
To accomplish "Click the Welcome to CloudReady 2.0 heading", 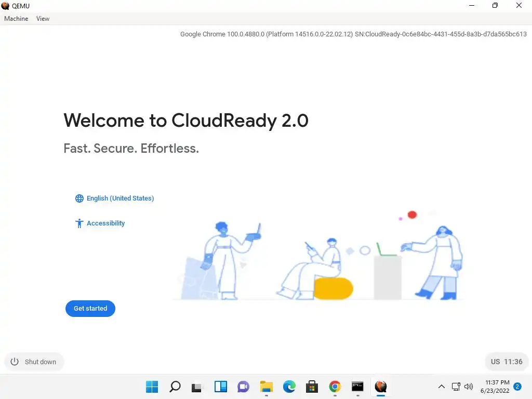I will click(x=186, y=121).
